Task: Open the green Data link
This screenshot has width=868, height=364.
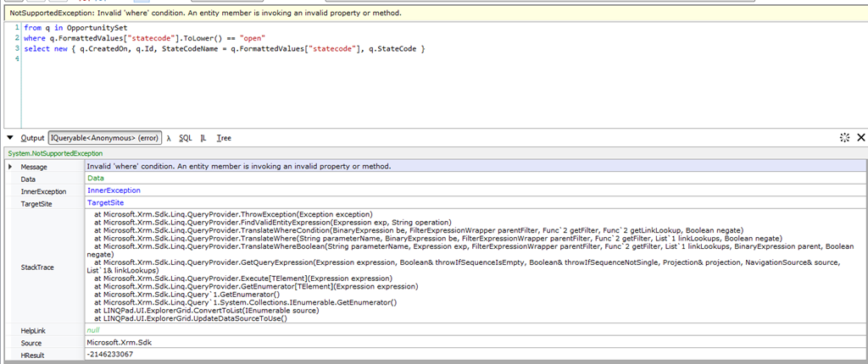Action: [x=95, y=179]
